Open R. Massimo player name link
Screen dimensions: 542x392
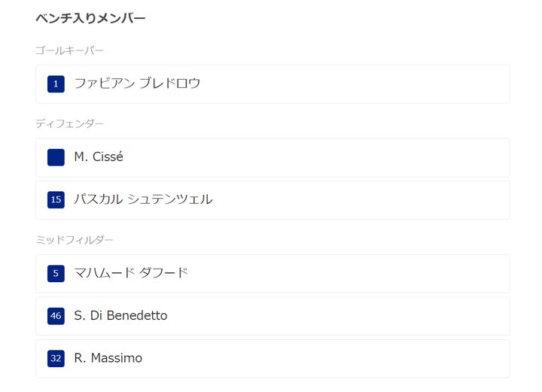point(108,358)
